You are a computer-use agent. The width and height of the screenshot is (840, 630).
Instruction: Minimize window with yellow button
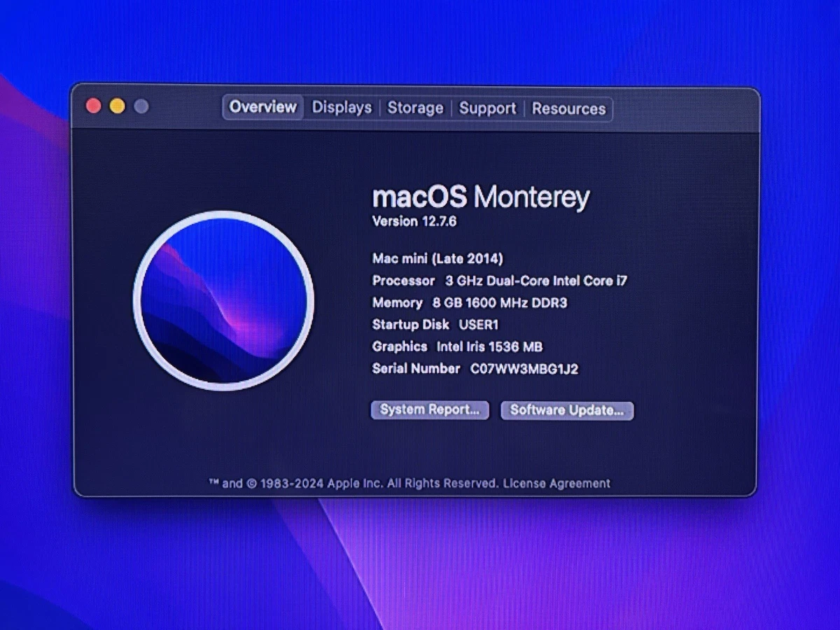(x=117, y=106)
